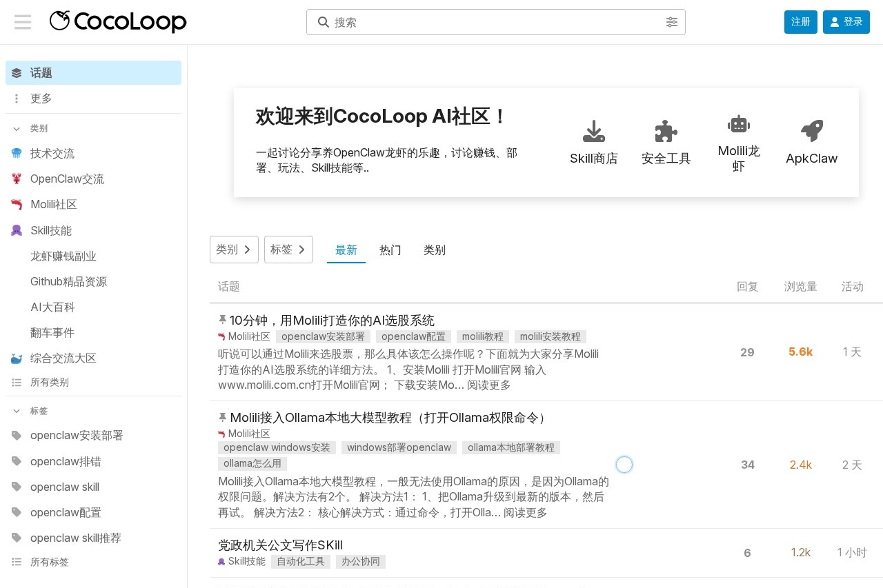This screenshot has height=588, width=883.
Task: Switch to the 热门 tab
Action: (390, 250)
